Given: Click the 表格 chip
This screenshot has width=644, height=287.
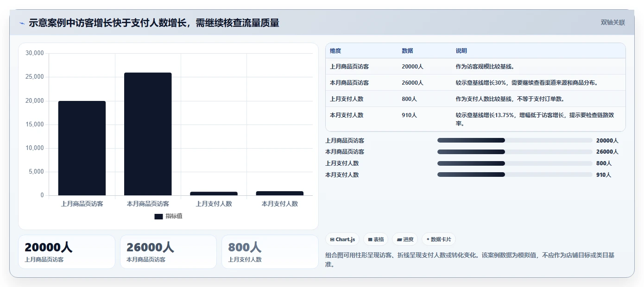Looking at the screenshot, I should click(376, 239).
